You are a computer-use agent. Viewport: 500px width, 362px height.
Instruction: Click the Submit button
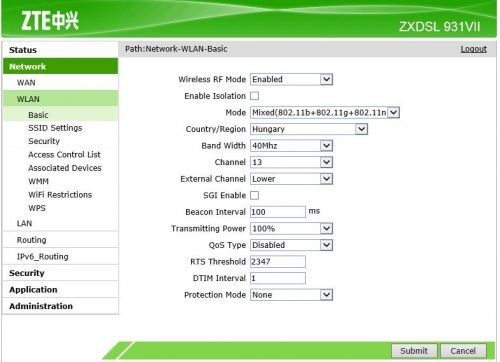click(414, 351)
